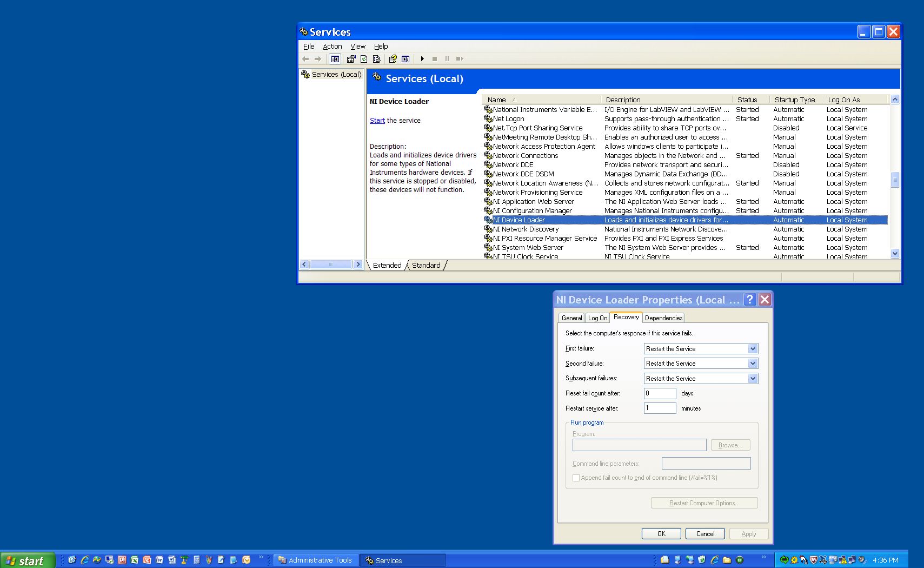Click the Forward arrow in Services toolbar
Viewport: 924px width, 568px height.
pos(318,59)
